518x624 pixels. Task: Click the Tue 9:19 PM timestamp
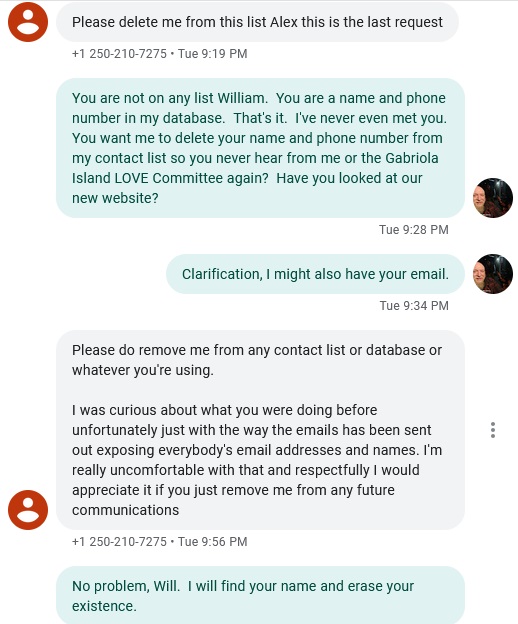(212, 54)
